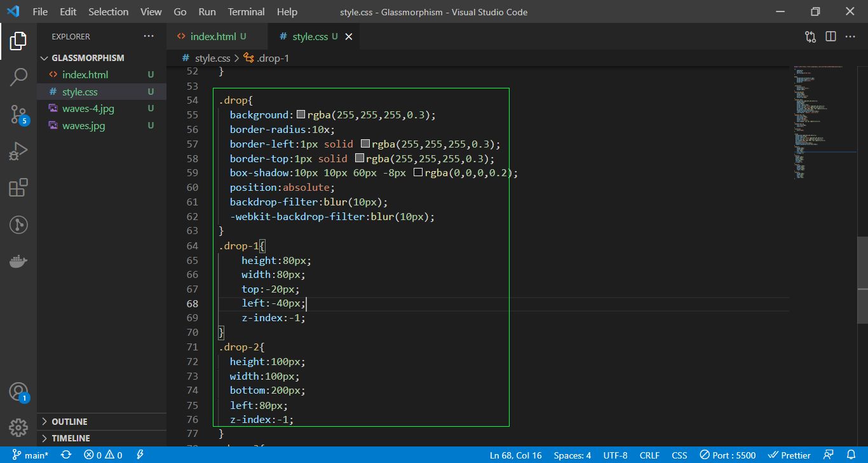Open the Extensions view icon
Viewport: 868px width, 463px height.
point(18,188)
